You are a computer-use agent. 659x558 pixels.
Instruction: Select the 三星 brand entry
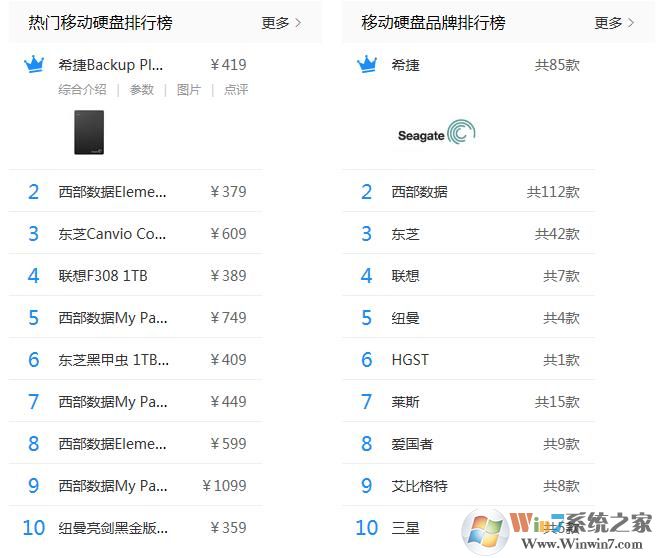pos(406,528)
